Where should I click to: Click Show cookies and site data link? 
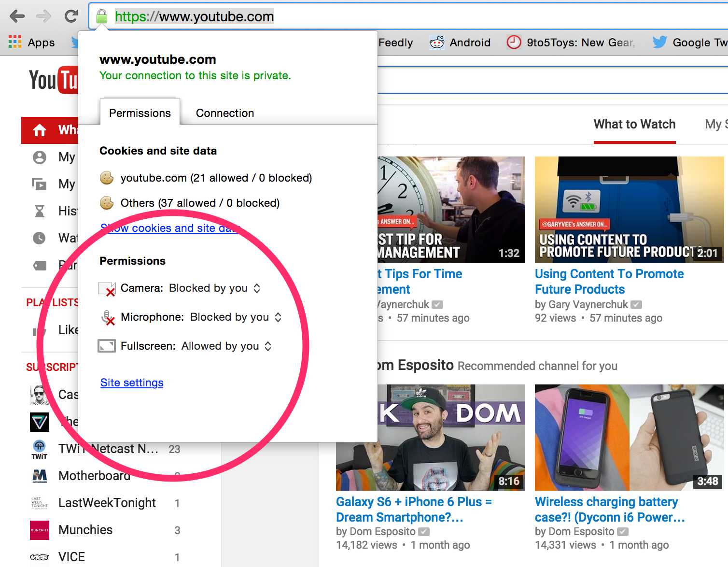pyautogui.click(x=170, y=228)
